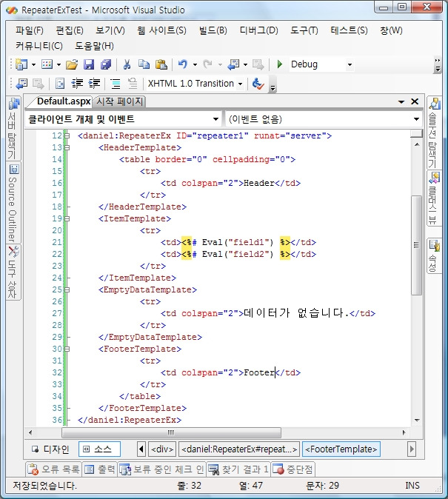Open the 파일(F) File menu
The image size is (448, 499).
tap(30, 30)
